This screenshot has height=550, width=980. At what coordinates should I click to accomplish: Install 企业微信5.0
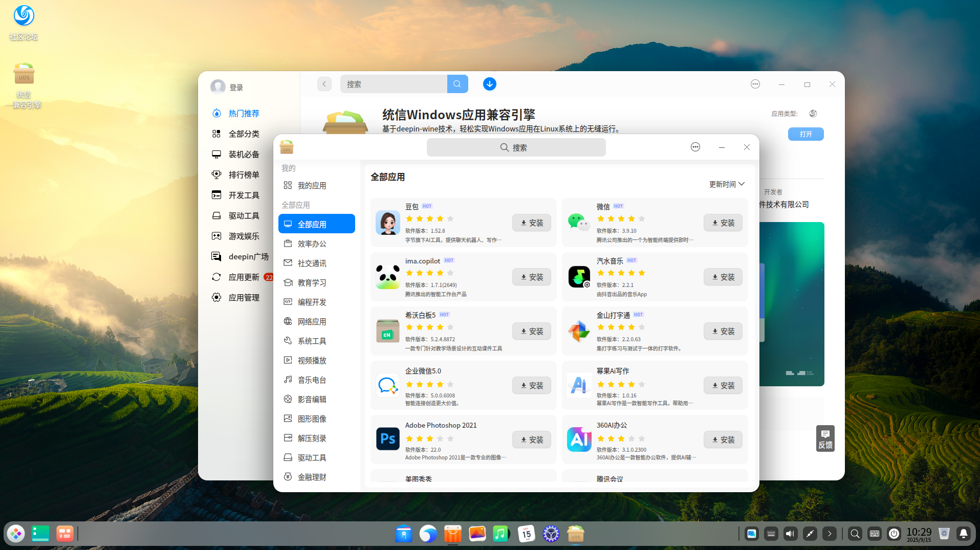coord(532,385)
